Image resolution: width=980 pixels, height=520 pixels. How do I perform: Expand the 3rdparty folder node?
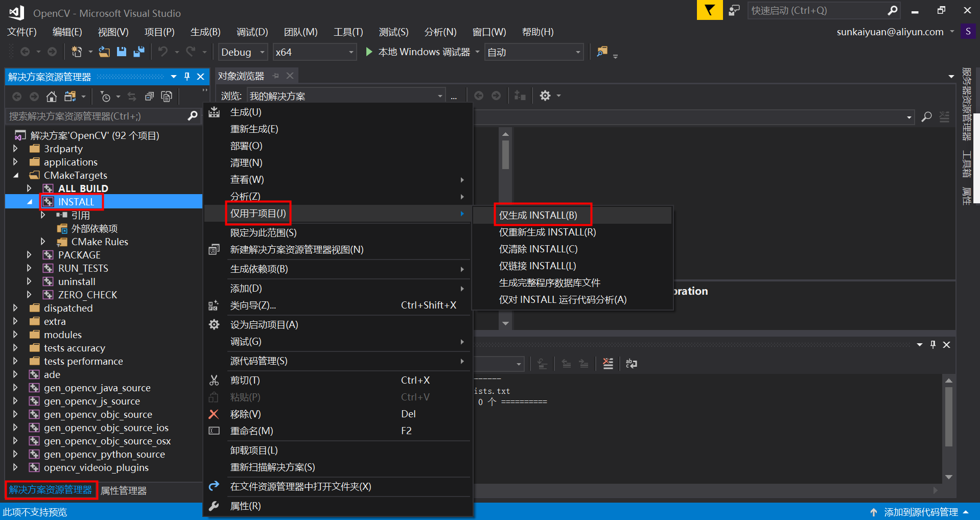tap(15, 149)
